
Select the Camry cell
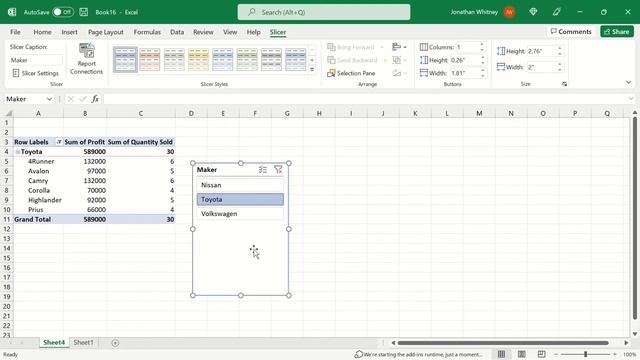[x=38, y=180]
